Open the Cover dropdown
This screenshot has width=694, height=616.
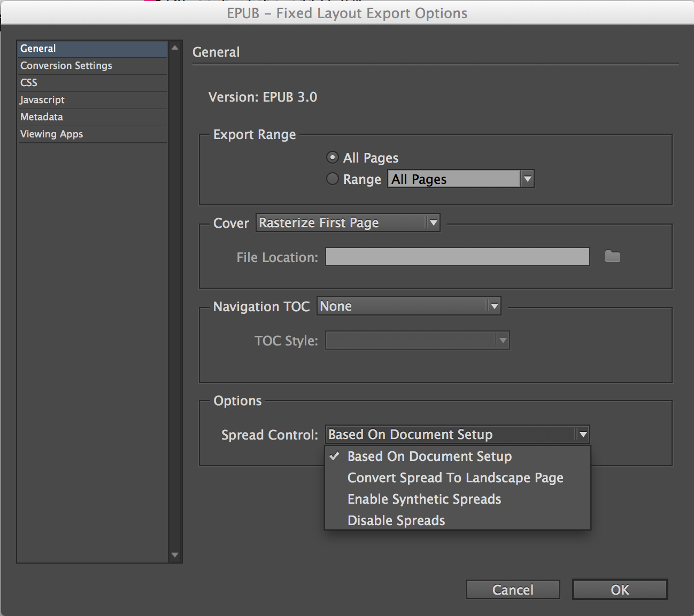pos(433,223)
